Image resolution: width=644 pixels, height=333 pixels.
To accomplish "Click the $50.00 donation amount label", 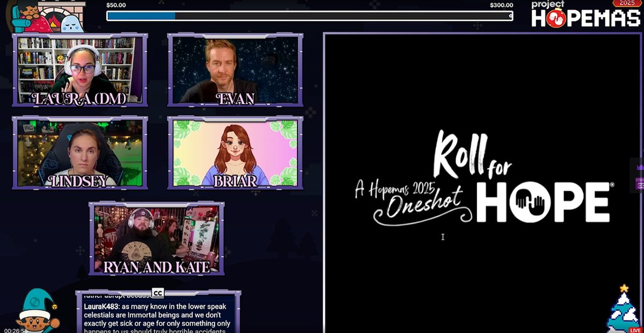I will click(x=116, y=5).
